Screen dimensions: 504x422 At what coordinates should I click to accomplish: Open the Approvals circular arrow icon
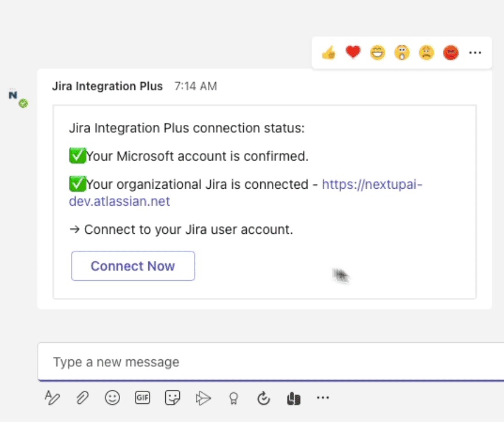coord(264,398)
